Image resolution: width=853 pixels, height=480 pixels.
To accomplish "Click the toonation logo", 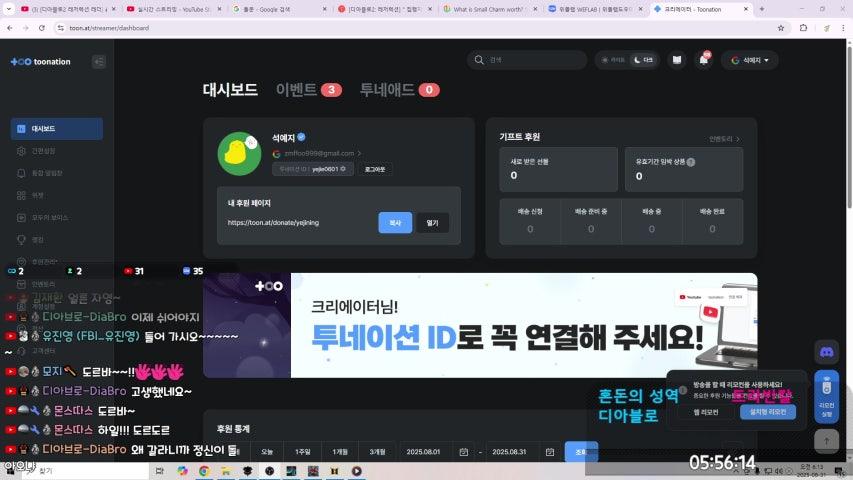I will coord(41,61).
